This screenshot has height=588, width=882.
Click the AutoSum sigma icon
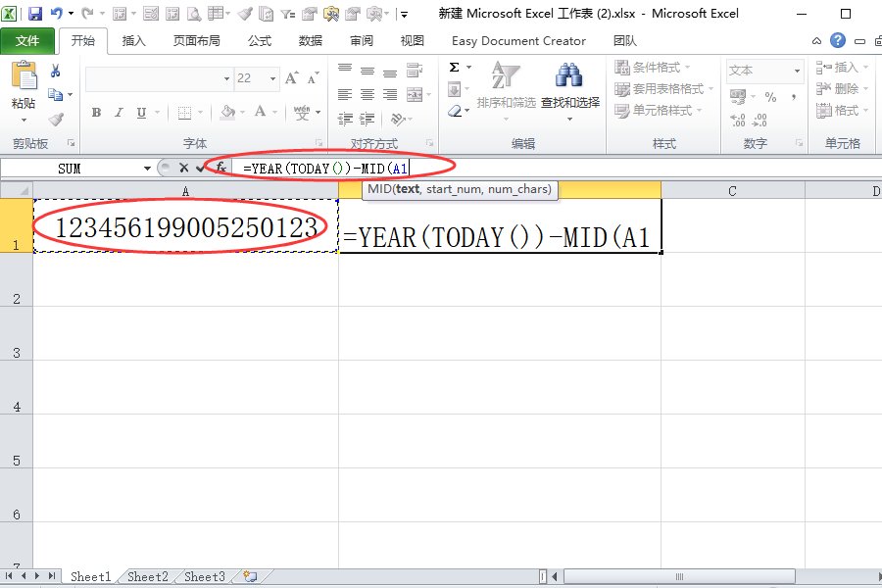tap(455, 68)
